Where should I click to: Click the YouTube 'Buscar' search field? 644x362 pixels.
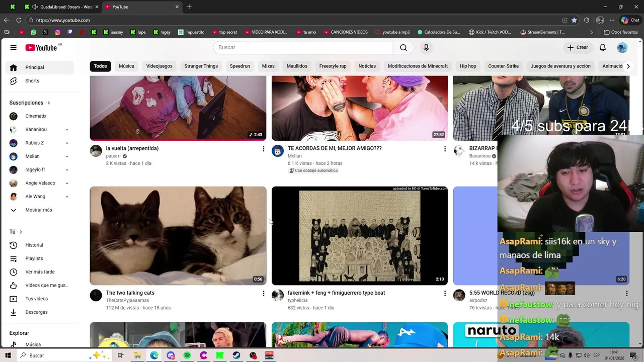303,47
